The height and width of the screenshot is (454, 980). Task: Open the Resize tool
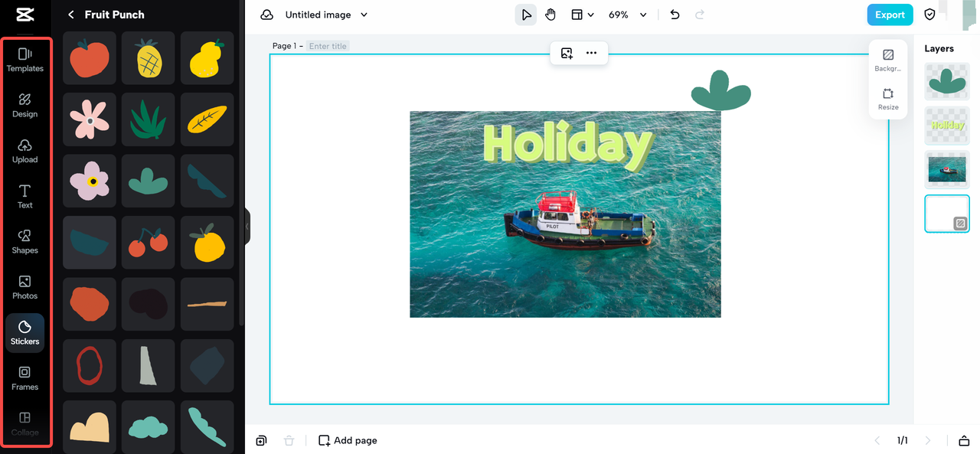888,99
